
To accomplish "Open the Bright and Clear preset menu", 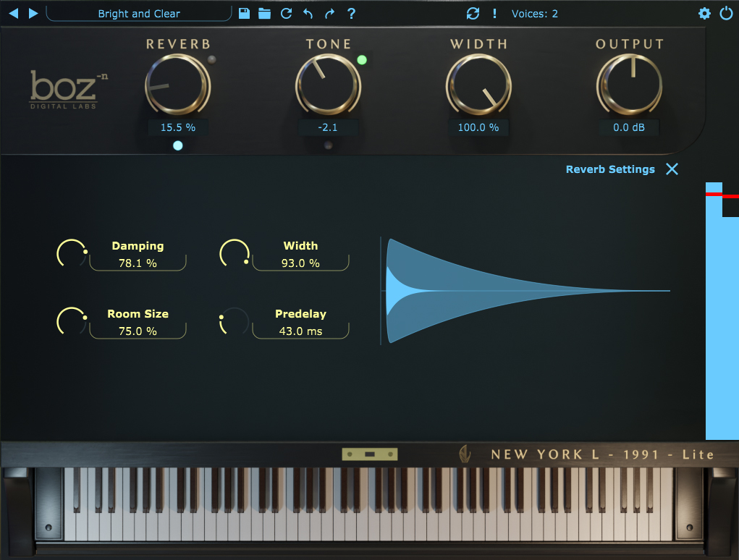I will pyautogui.click(x=138, y=14).
